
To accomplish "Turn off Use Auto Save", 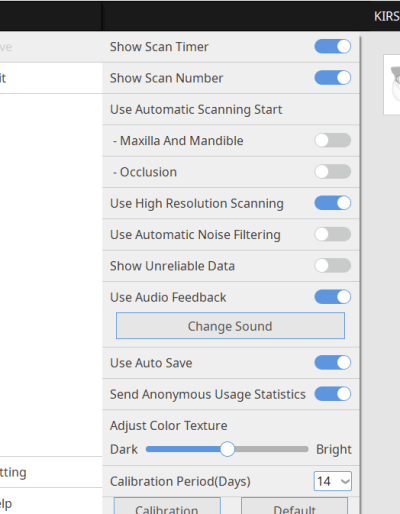I will pos(332,362).
